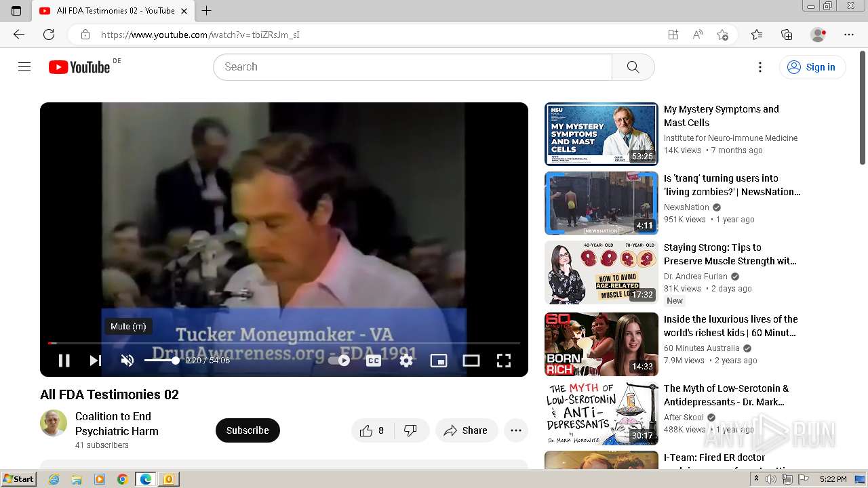Skip to next video
Screen dimensions: 868x488
pos(96,361)
